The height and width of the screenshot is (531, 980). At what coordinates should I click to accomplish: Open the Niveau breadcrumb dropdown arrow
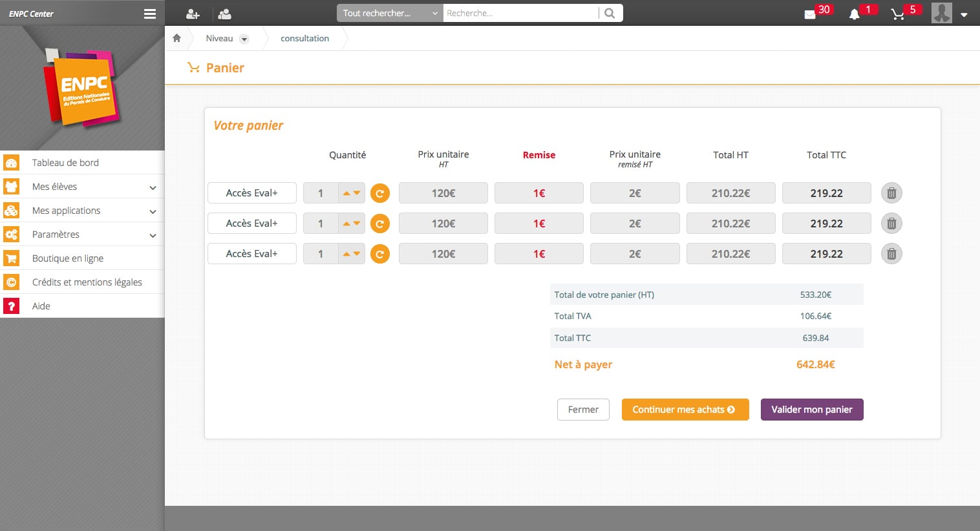click(244, 39)
